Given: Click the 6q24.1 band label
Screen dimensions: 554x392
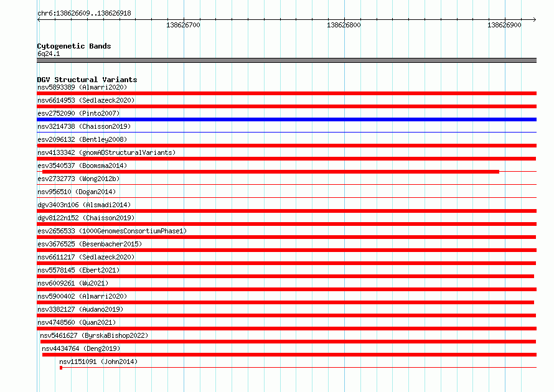Looking at the screenshot, I should (x=49, y=54).
